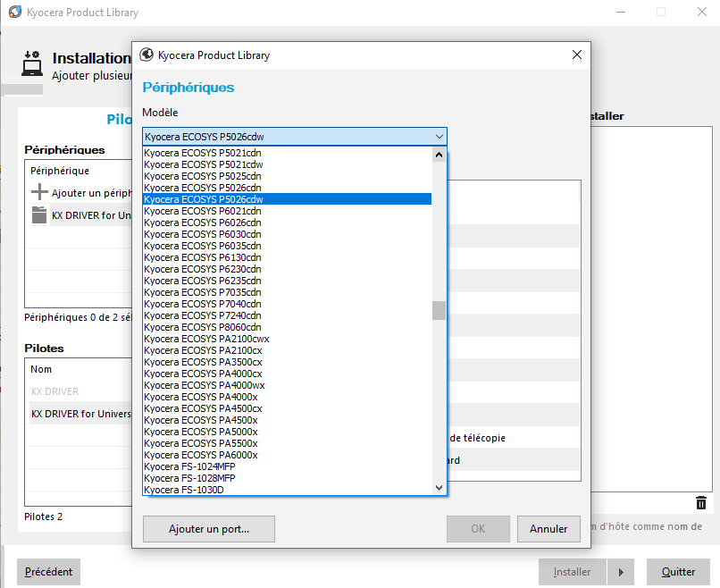720x588 pixels.
Task: Click the KX DRIVER folder icon
Action: (x=39, y=214)
